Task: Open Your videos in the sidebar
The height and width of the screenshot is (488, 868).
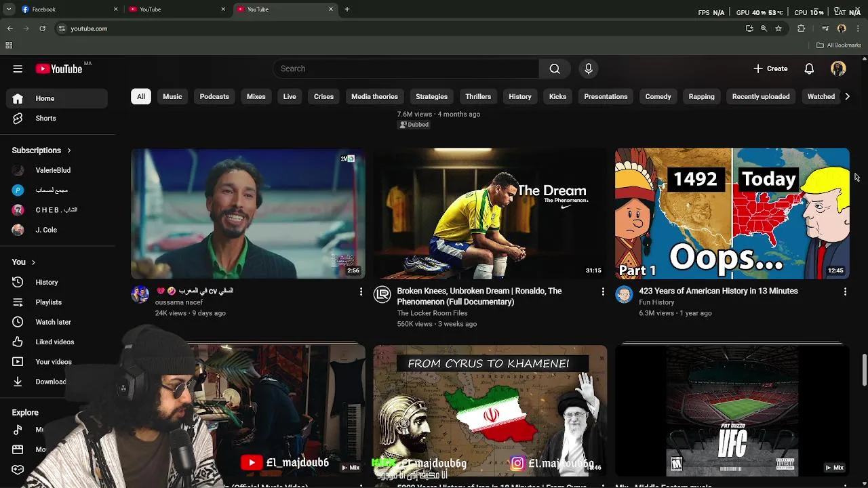Action: point(57,362)
